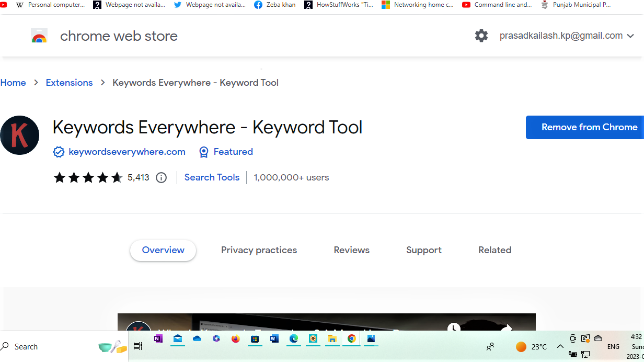Screen dimensions: 644x362
Task: Open the Chrome Web Store settings gear
Action: 481,36
